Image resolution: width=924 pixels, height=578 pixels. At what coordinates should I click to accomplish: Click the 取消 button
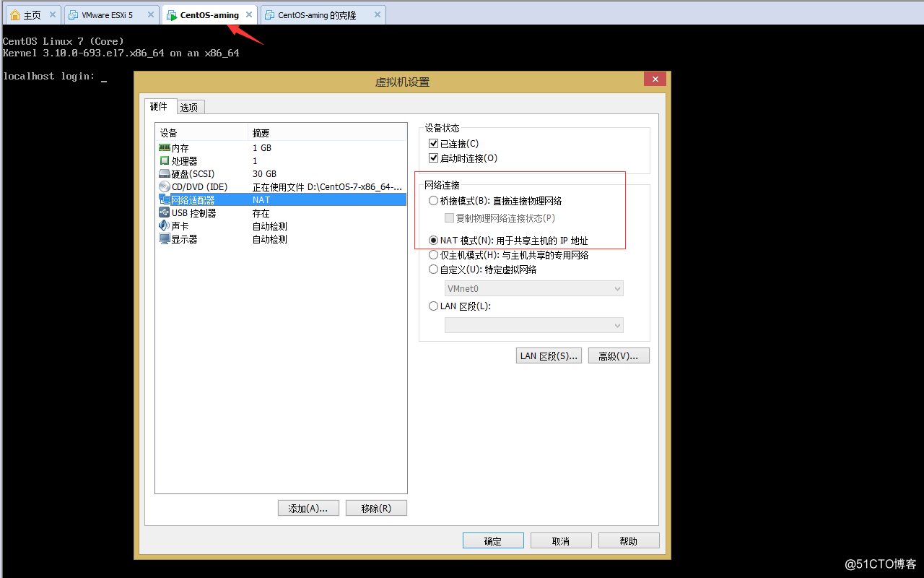click(x=561, y=540)
